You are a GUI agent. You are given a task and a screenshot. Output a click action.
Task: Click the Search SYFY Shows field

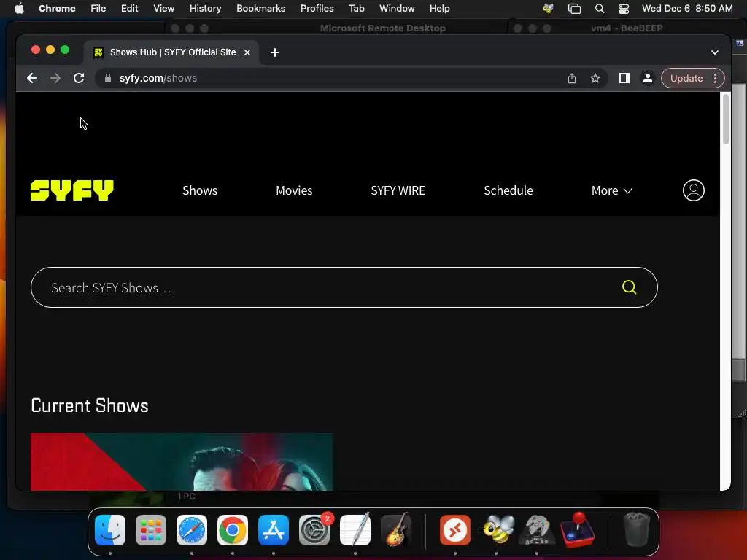(x=344, y=287)
